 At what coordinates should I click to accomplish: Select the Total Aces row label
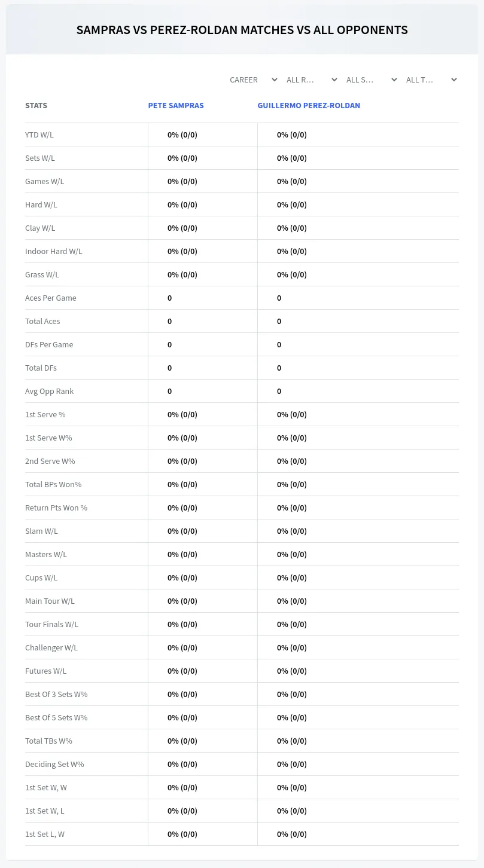pos(42,321)
